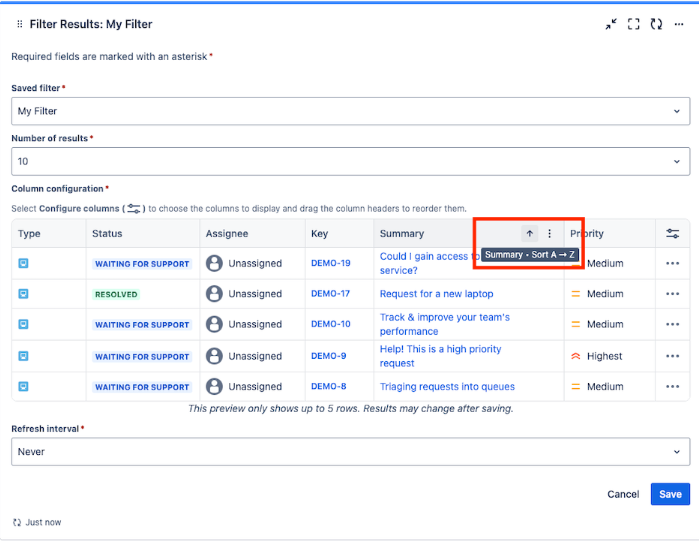Open issue key DEMO-17 link
Image resolution: width=699 pixels, height=541 pixels.
pyautogui.click(x=330, y=294)
